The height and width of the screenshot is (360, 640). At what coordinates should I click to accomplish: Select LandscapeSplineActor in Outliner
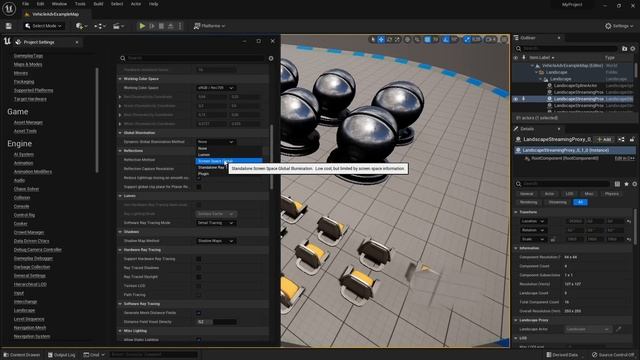576,86
